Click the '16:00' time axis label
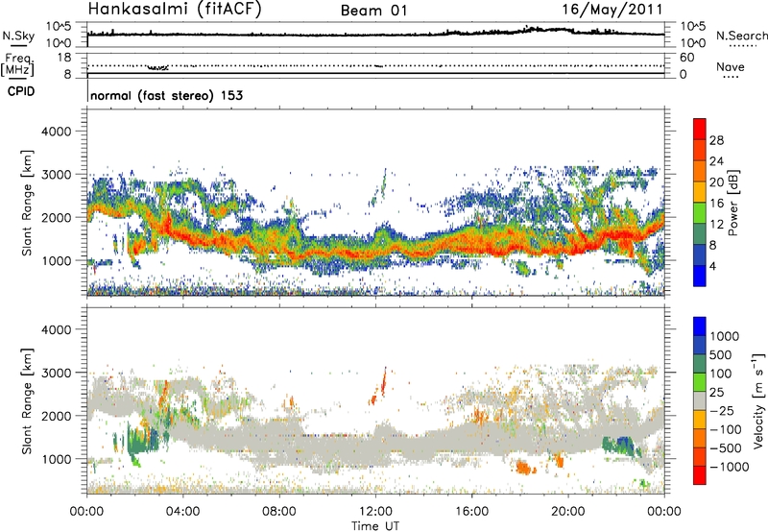The width and height of the screenshot is (768, 532). pyautogui.click(x=471, y=512)
